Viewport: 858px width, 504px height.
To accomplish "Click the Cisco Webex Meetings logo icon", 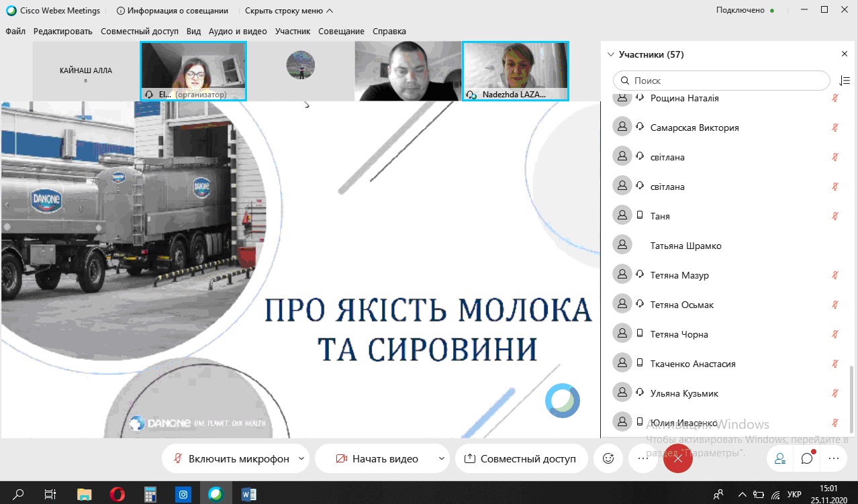I will 11,11.
